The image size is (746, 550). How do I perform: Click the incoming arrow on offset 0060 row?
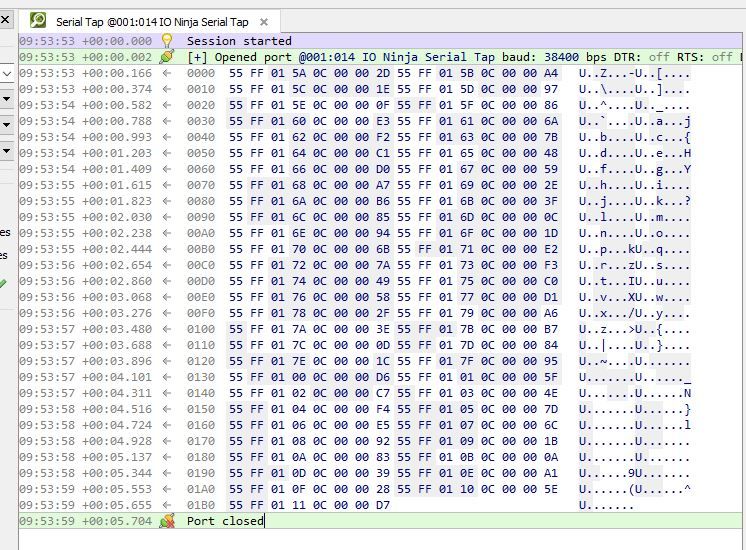pyautogui.click(x=167, y=169)
